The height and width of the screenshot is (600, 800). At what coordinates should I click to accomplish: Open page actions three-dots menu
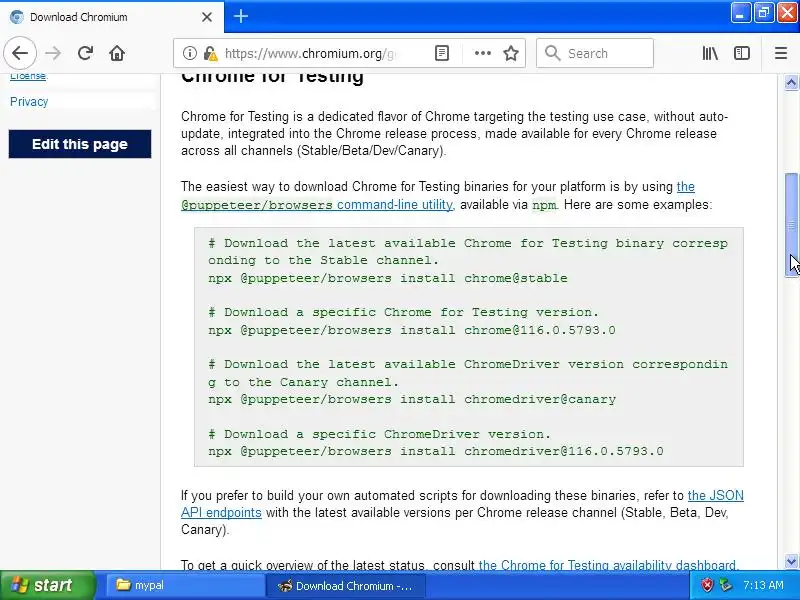pyautogui.click(x=482, y=53)
